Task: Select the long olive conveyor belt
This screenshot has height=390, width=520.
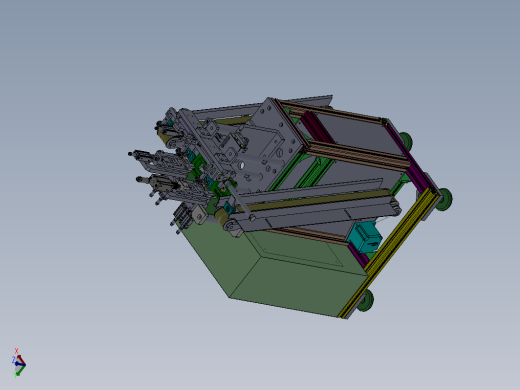Action: pyautogui.click(x=315, y=200)
